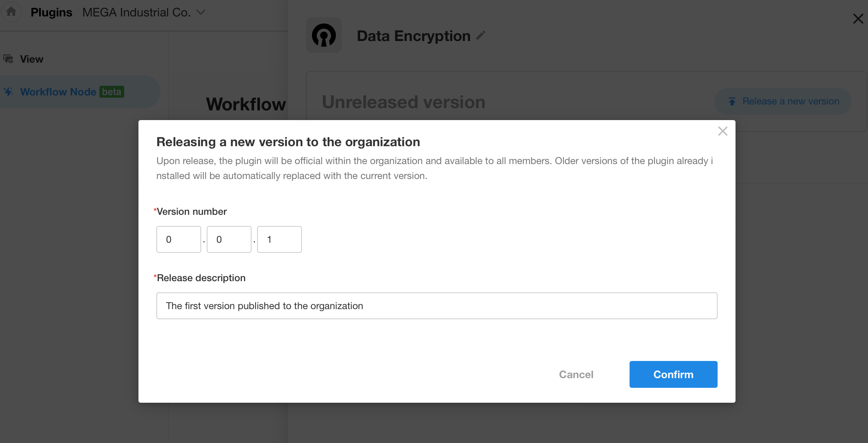868x443 pixels.
Task: Click the patch version number field
Action: [280, 239]
